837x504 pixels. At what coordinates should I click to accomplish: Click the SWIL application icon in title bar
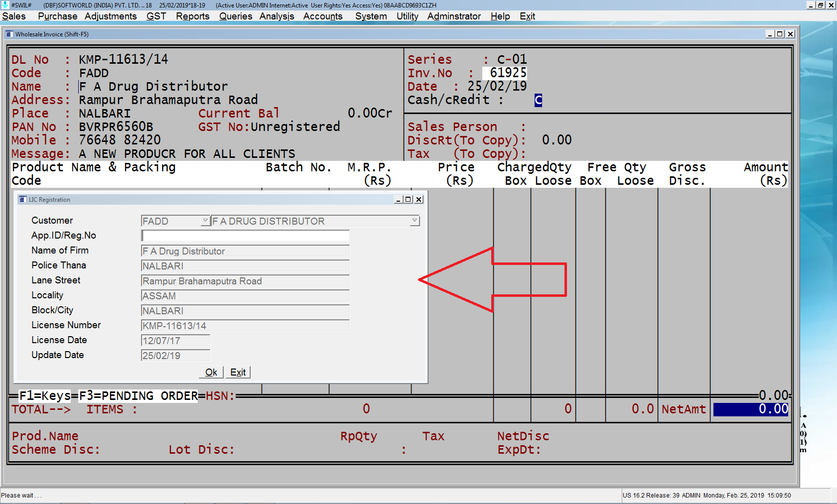click(x=5, y=5)
